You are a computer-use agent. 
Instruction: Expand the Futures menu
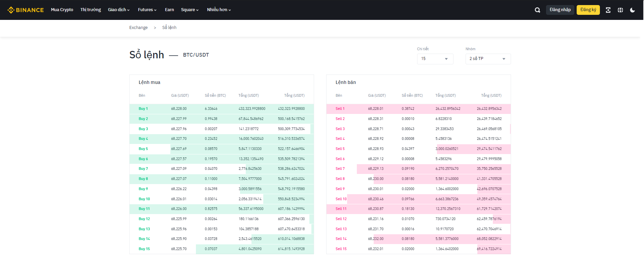(147, 10)
